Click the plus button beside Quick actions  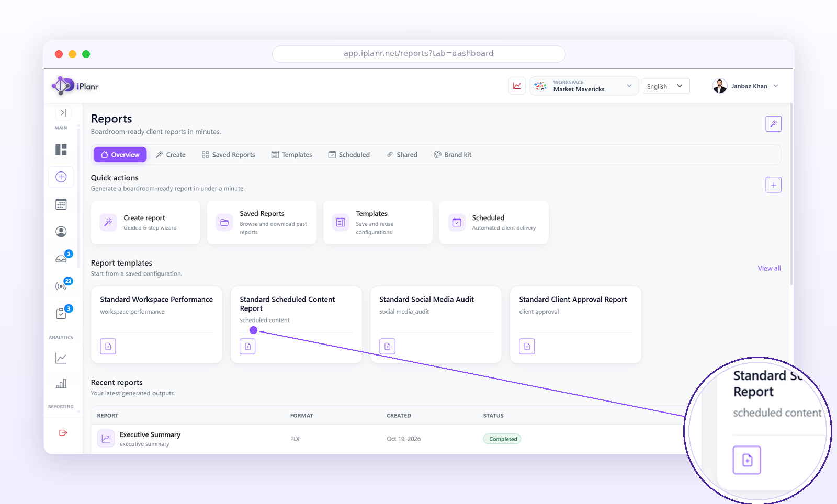point(773,185)
